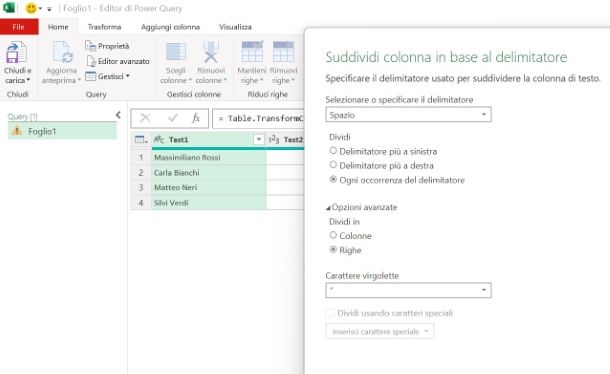Select the Matteo Neri cell
The width and height of the screenshot is (610, 374).
pos(209,187)
